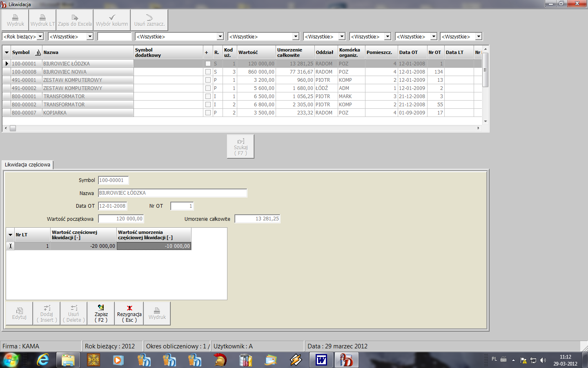This screenshot has width=588, height=368.
Task: Select row BIUROWIEC NOWA
Action: (243, 72)
